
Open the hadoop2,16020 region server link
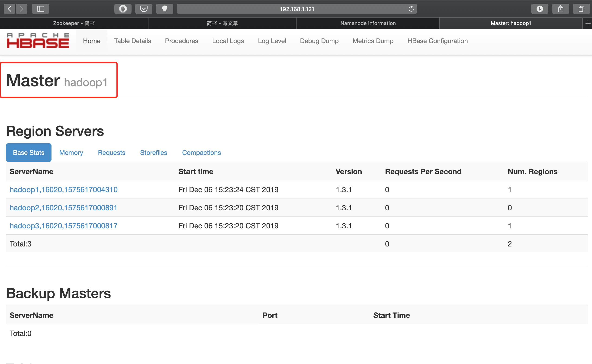point(63,208)
